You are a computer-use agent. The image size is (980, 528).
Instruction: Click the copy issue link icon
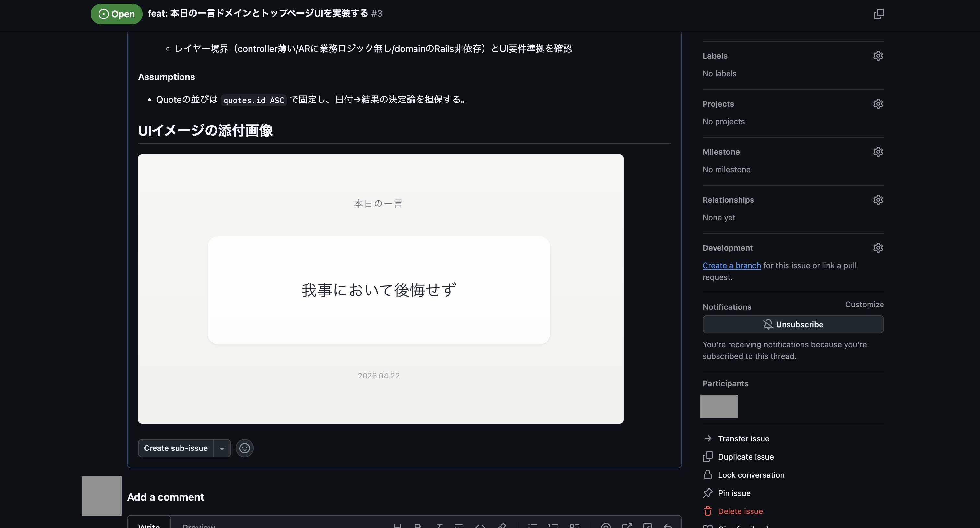pos(879,14)
